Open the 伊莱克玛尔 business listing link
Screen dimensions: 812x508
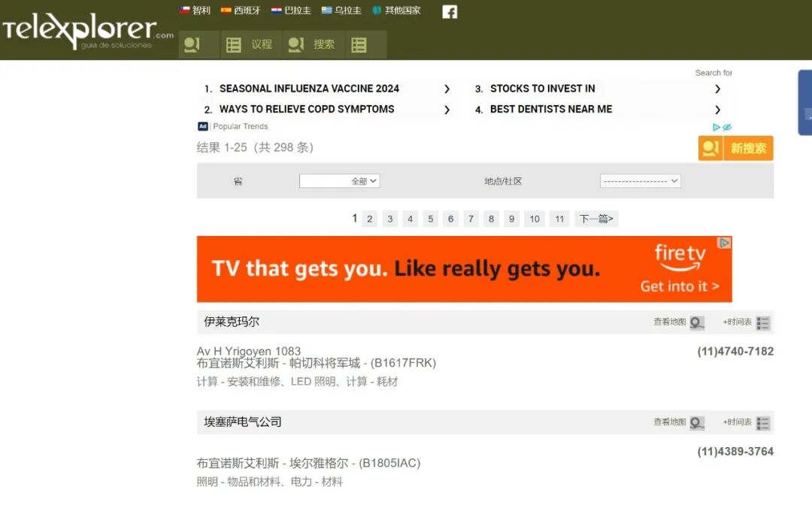point(230,321)
